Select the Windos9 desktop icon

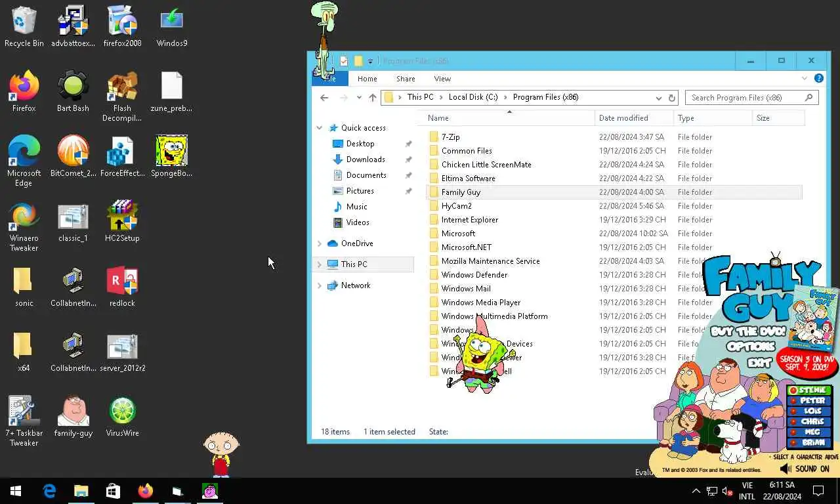[x=172, y=27]
